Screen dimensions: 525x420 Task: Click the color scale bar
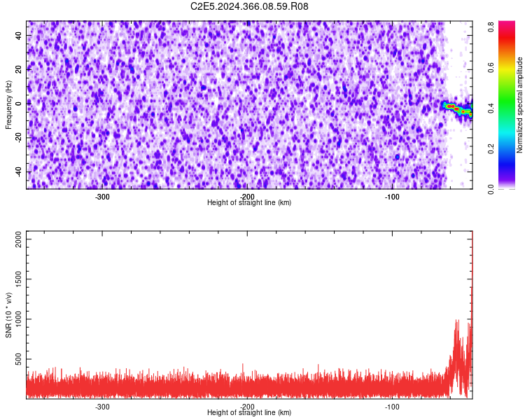click(507, 105)
